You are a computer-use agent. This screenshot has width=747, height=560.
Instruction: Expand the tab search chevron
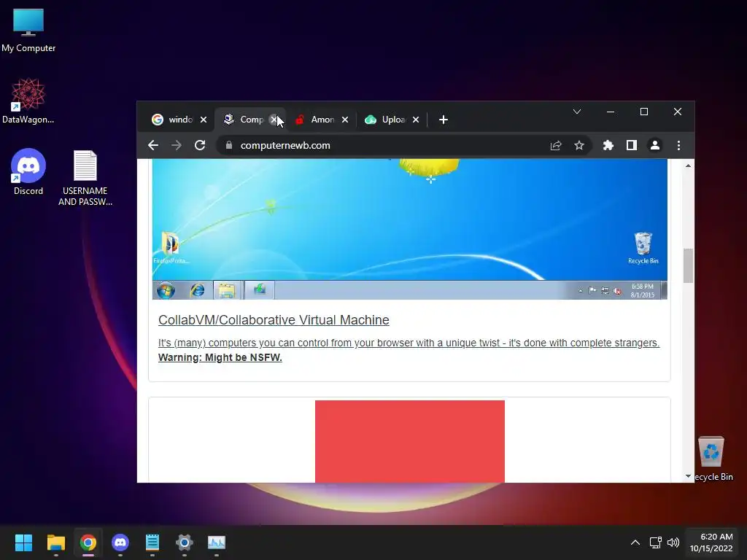[x=577, y=112]
